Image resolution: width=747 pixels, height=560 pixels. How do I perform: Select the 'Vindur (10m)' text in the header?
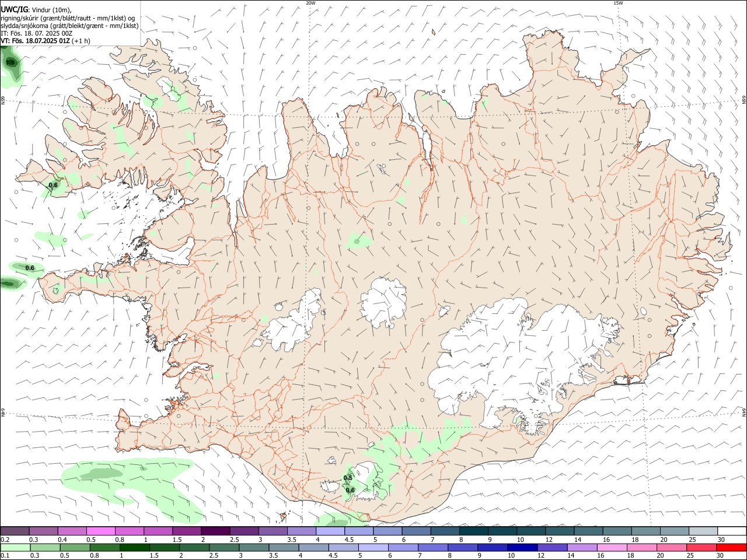(51, 10)
